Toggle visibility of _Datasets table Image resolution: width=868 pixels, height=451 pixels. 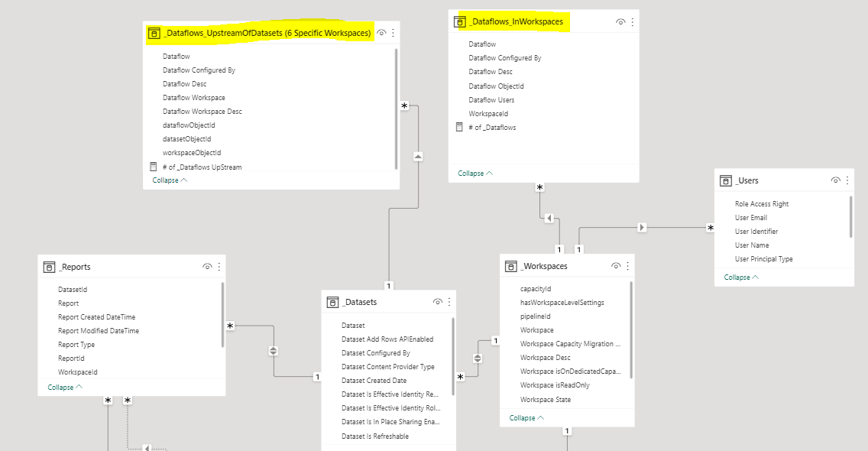(x=437, y=302)
